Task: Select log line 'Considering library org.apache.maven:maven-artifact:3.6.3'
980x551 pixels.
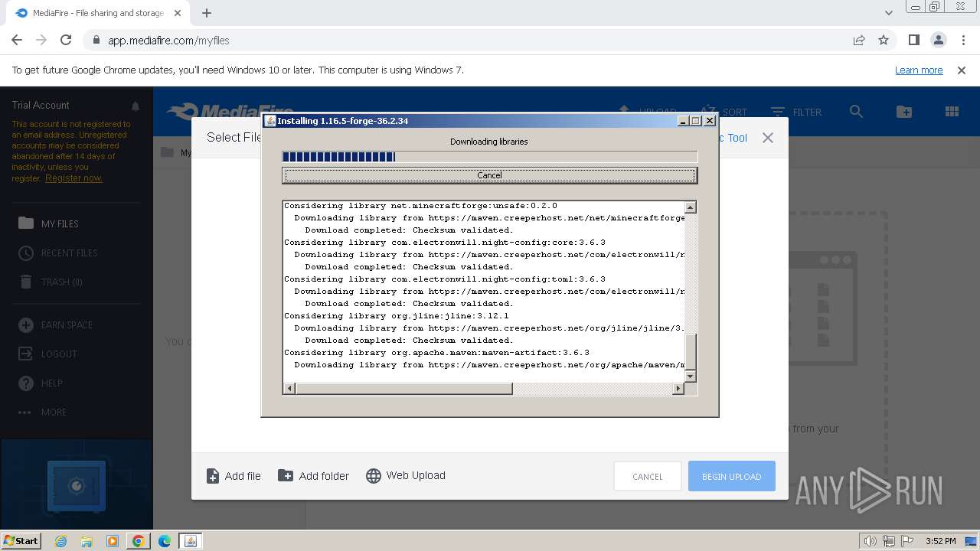Action: click(436, 353)
